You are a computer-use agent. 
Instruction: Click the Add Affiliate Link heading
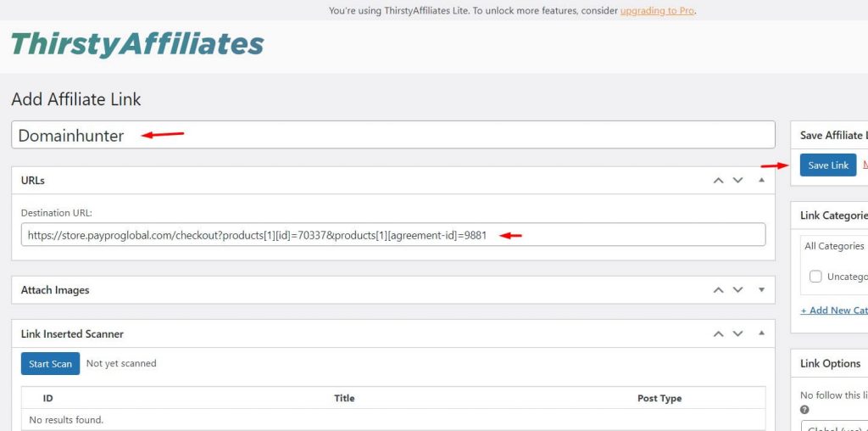(75, 100)
